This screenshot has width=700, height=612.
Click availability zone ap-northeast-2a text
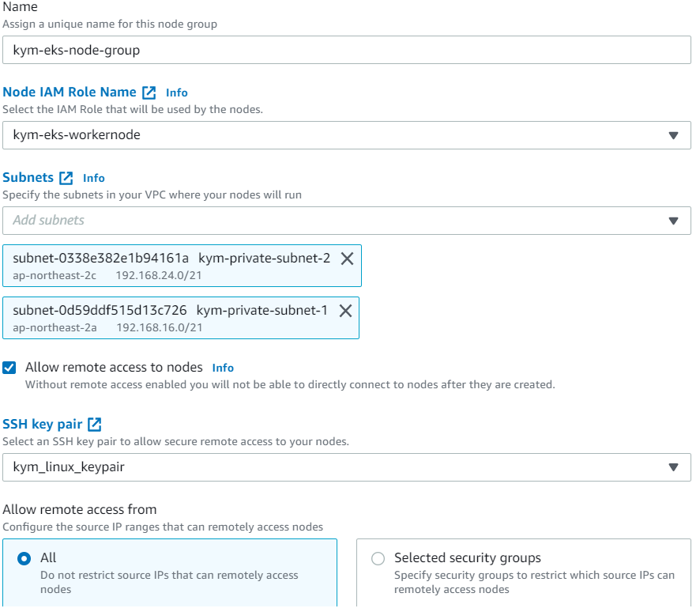point(55,328)
